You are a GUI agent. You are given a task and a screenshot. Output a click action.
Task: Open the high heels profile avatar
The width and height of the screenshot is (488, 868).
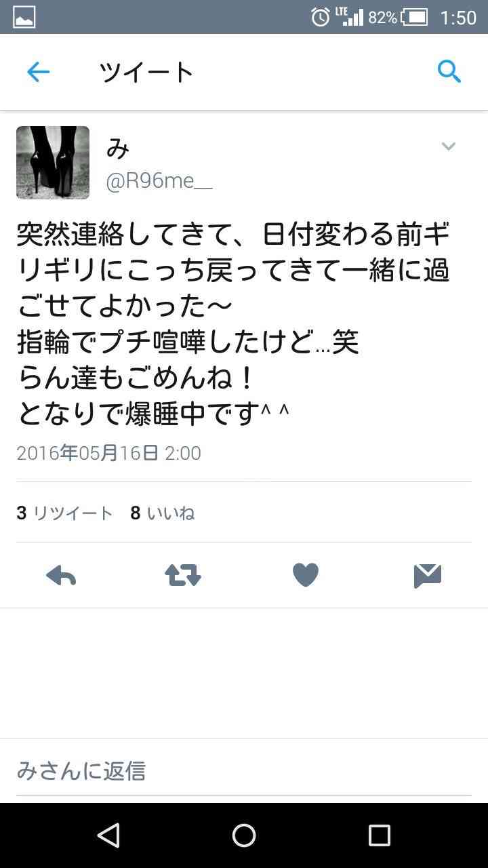[53, 163]
